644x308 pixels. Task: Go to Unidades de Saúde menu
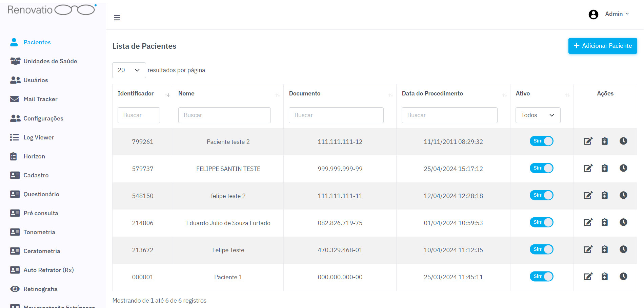(x=50, y=61)
